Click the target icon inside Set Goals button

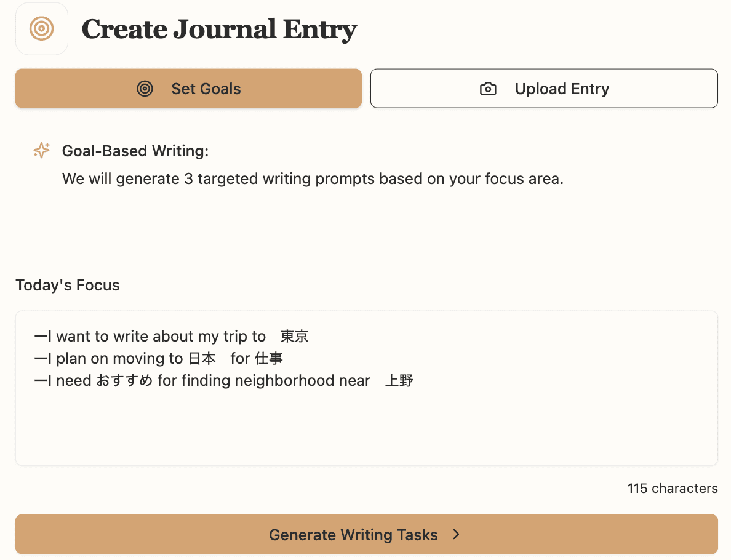(145, 89)
